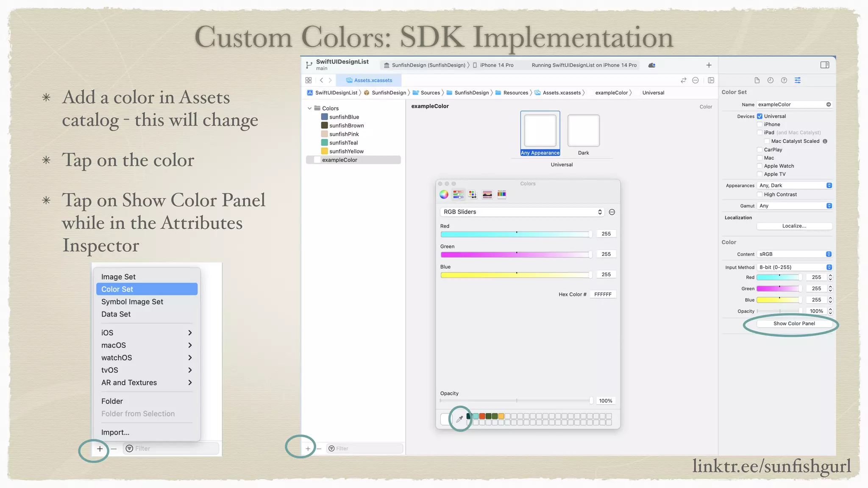This screenshot has width=868, height=488.
Task: Open the Content sRGB dropdown
Action: click(795, 254)
